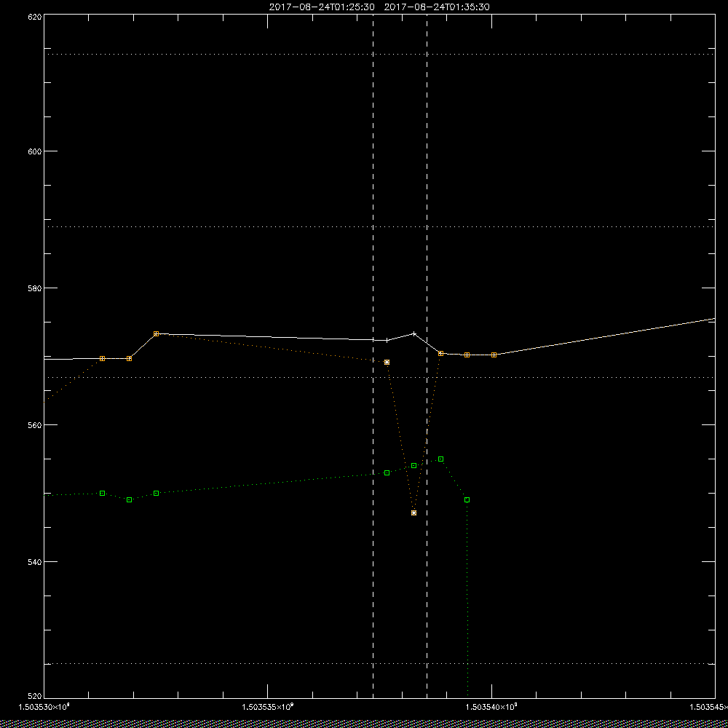Click the green marker immediately right of the first dashed line
The width and height of the screenshot is (728, 728).
click(387, 472)
